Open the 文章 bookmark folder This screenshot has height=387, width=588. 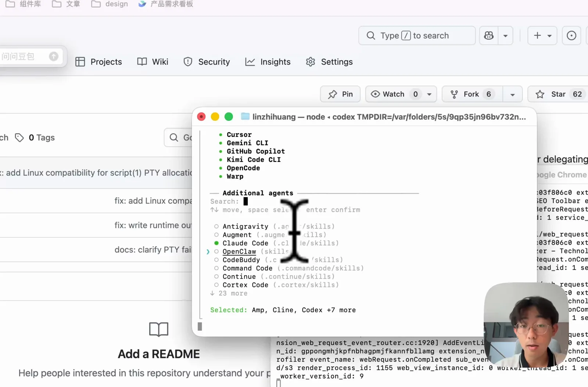pyautogui.click(x=66, y=4)
